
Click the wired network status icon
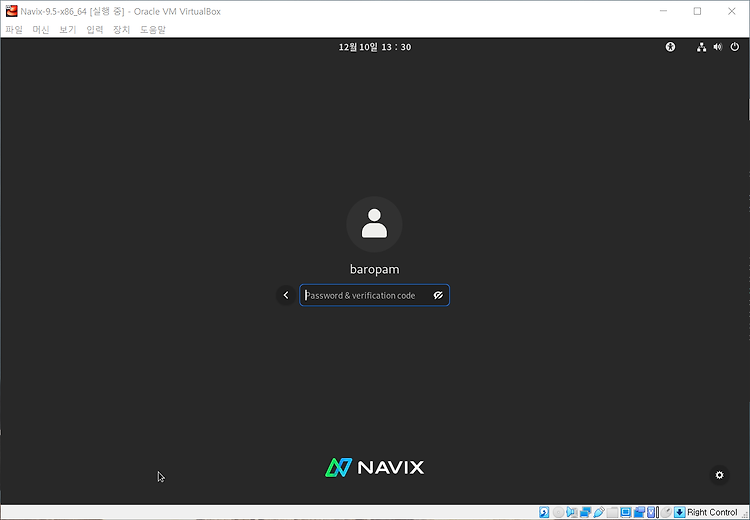(701, 47)
